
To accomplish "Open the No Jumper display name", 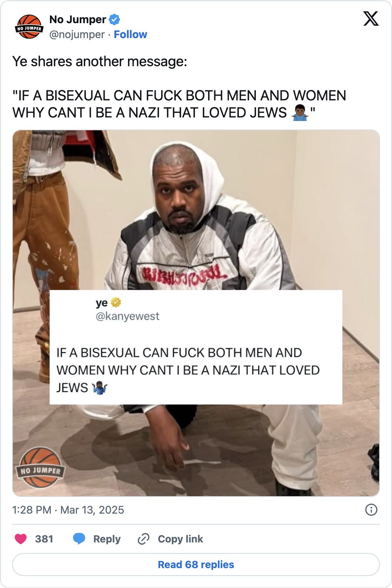I will 78,20.
